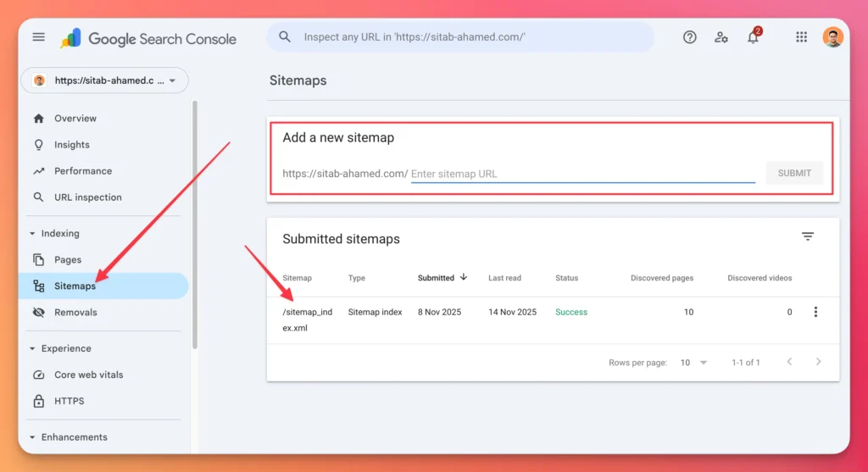Viewport: 868px width, 472px height.
Task: Collapse the Enhancements section
Action: pyautogui.click(x=32, y=437)
